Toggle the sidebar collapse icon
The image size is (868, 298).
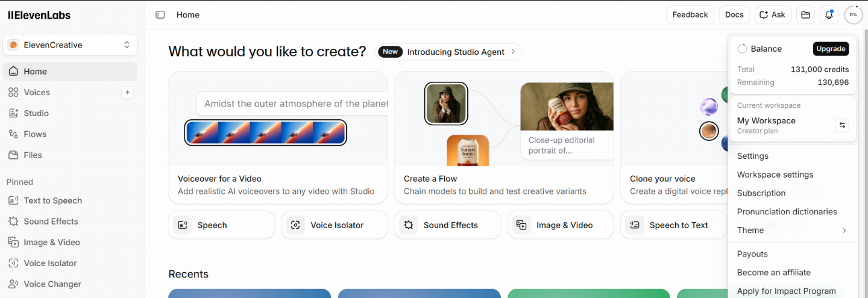pyautogui.click(x=160, y=15)
